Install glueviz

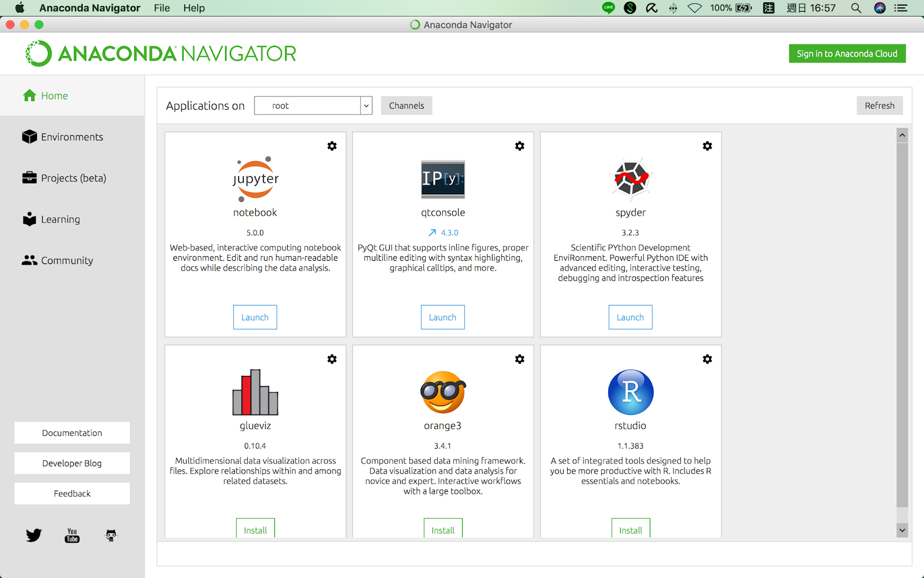(255, 529)
